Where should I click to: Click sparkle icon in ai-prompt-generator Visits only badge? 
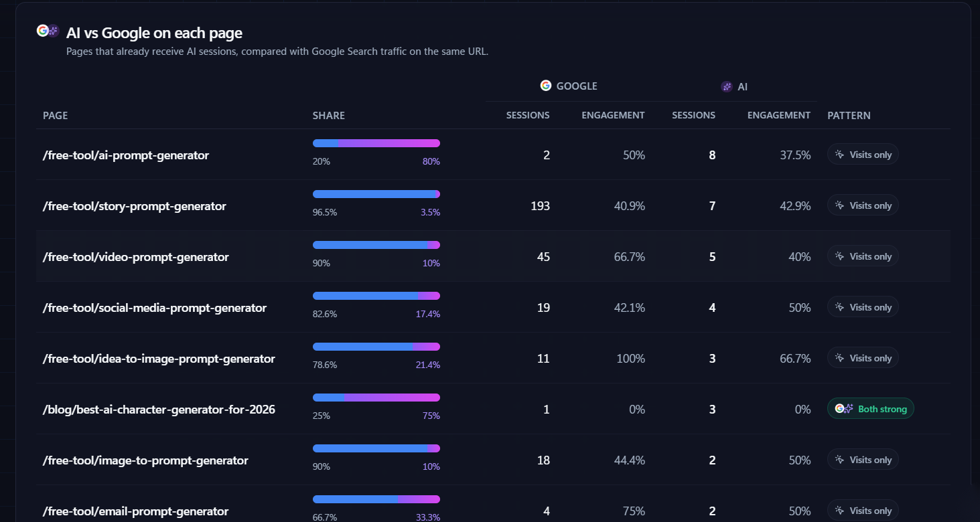839,155
